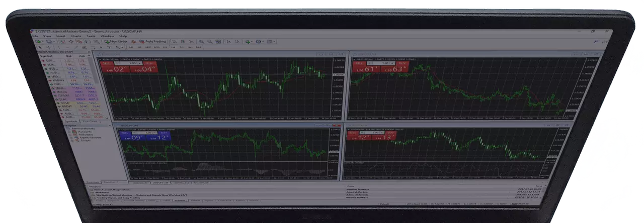Open the Strategy Tester toolbar icon

[97, 42]
